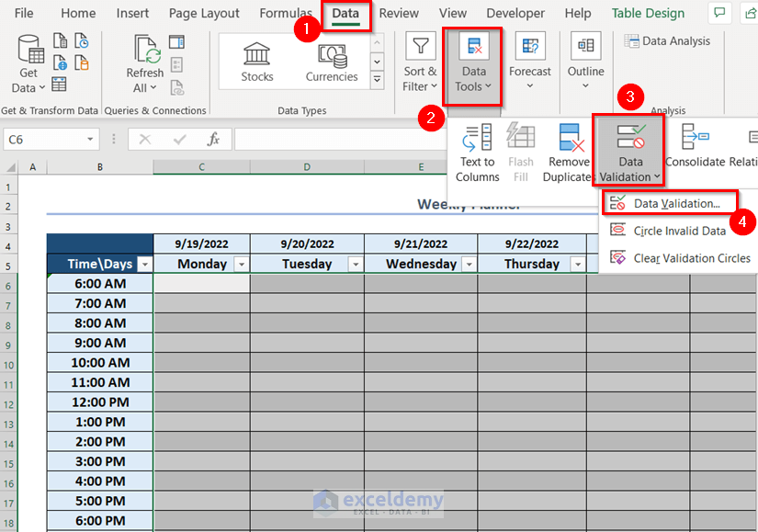
Task: Click Text to Columns
Action: pyautogui.click(x=477, y=153)
